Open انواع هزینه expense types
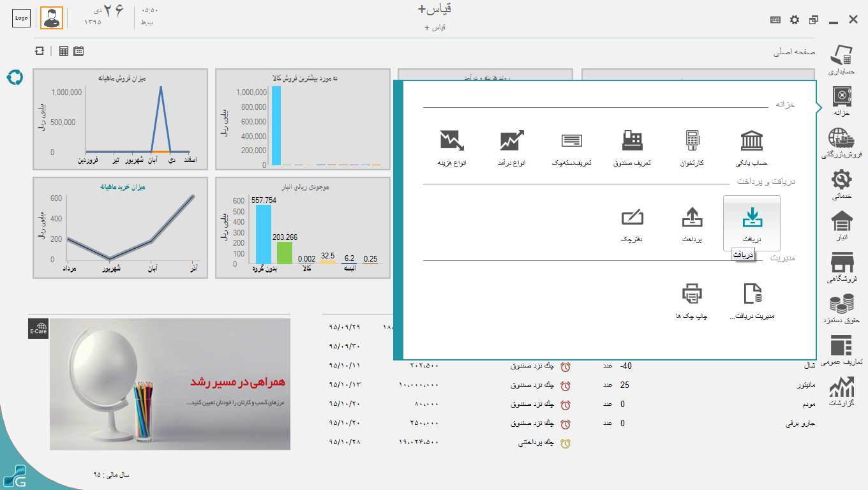Image resolution: width=868 pixels, height=490 pixels. tap(452, 149)
